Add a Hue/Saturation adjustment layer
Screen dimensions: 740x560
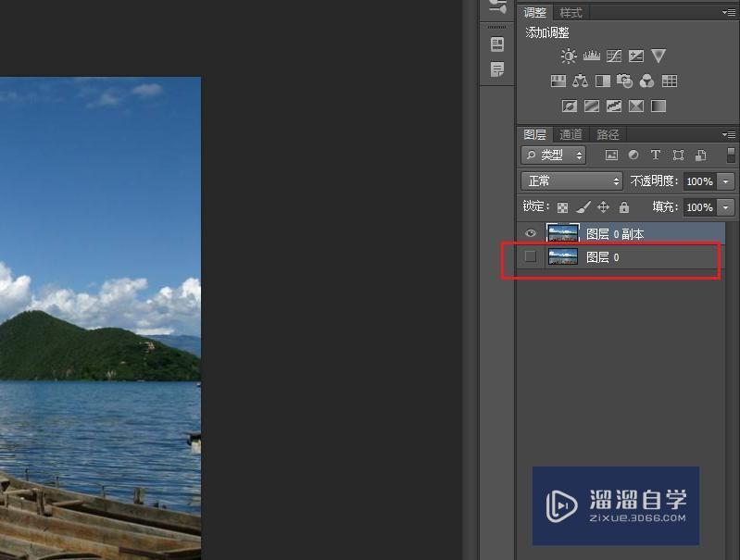pyautogui.click(x=558, y=81)
